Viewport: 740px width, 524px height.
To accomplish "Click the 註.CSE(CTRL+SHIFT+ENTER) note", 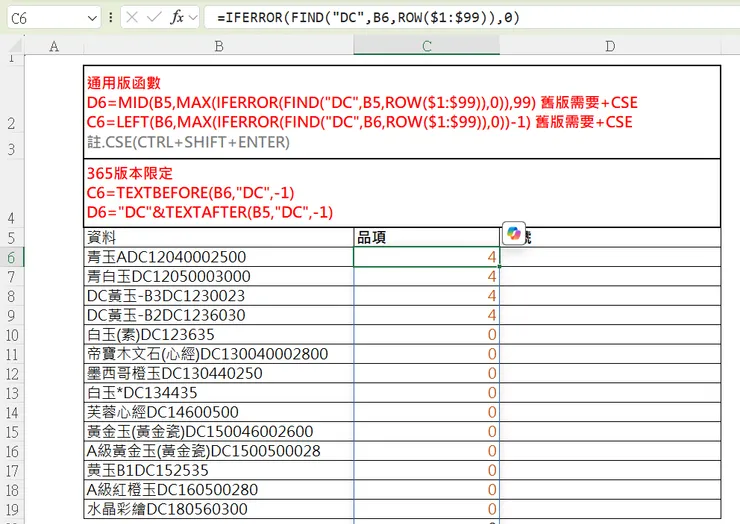I will (188, 142).
